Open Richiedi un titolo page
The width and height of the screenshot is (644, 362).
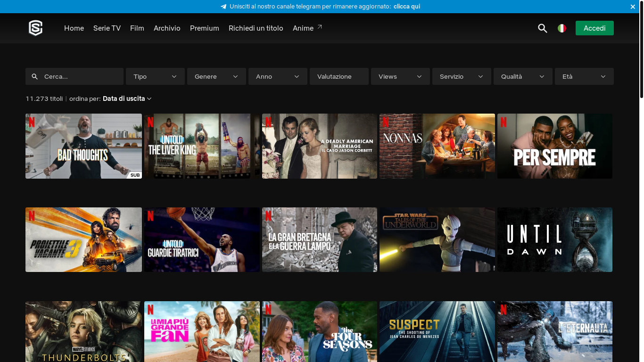click(256, 28)
